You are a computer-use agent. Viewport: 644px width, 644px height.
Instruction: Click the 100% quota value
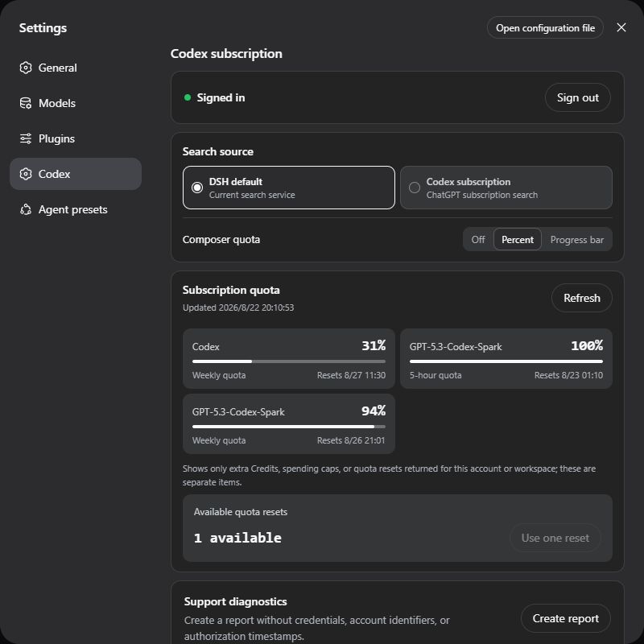tap(587, 346)
